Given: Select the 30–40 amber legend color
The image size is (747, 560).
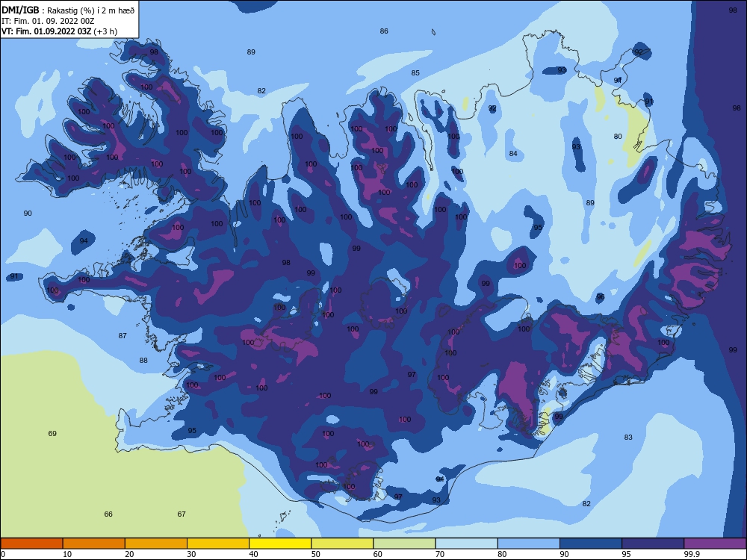Looking at the screenshot, I should coord(218,544).
